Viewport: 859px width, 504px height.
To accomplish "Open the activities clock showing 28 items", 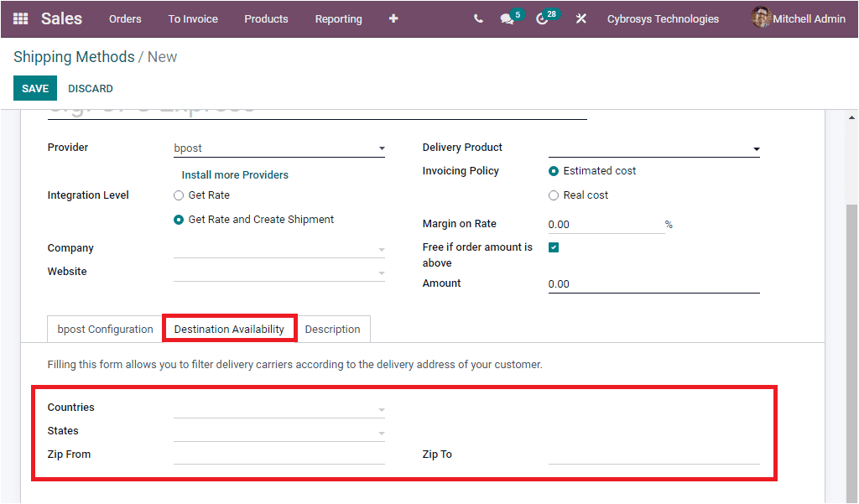I will click(542, 18).
